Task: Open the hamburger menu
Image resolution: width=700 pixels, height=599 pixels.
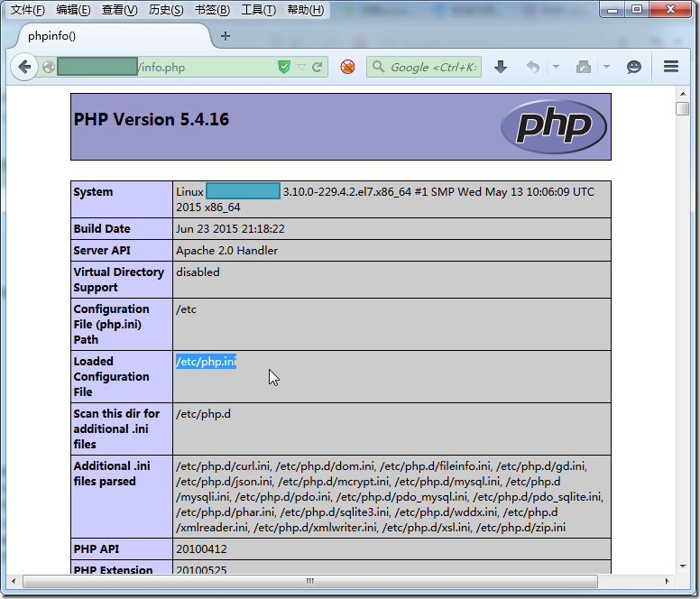Action: (670, 67)
